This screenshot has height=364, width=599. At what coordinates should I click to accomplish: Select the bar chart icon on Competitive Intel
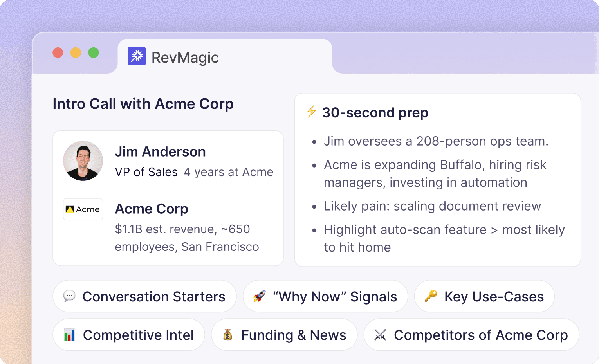point(69,335)
